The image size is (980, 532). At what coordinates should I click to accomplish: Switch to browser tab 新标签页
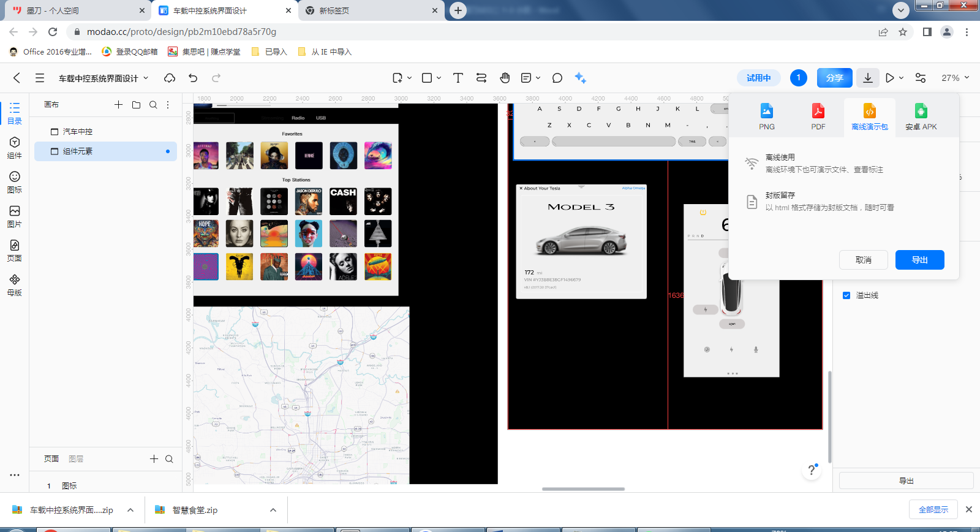tap(371, 10)
